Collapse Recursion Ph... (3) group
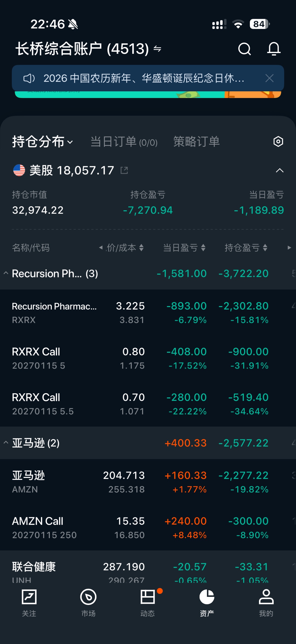296x644 pixels. (6, 273)
